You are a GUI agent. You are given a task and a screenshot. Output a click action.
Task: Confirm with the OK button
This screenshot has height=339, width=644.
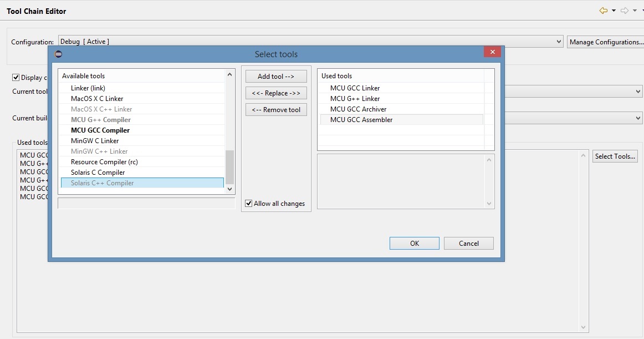[x=414, y=244]
